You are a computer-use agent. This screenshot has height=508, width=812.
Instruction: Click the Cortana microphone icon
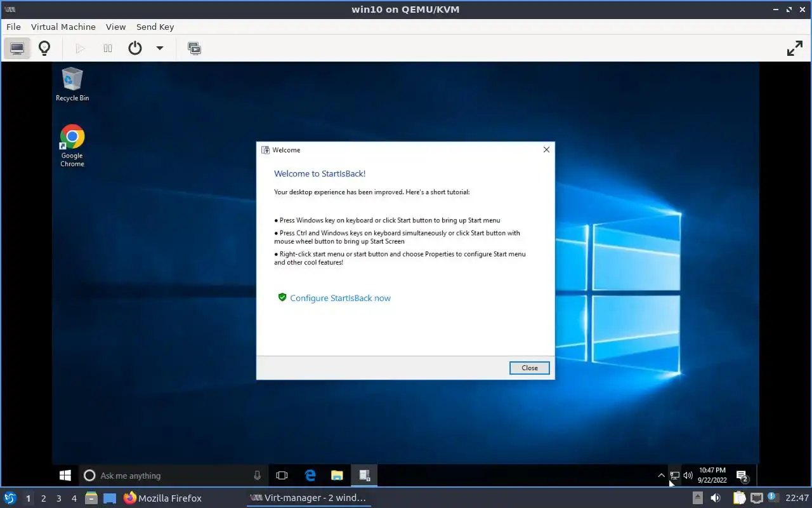[257, 475]
